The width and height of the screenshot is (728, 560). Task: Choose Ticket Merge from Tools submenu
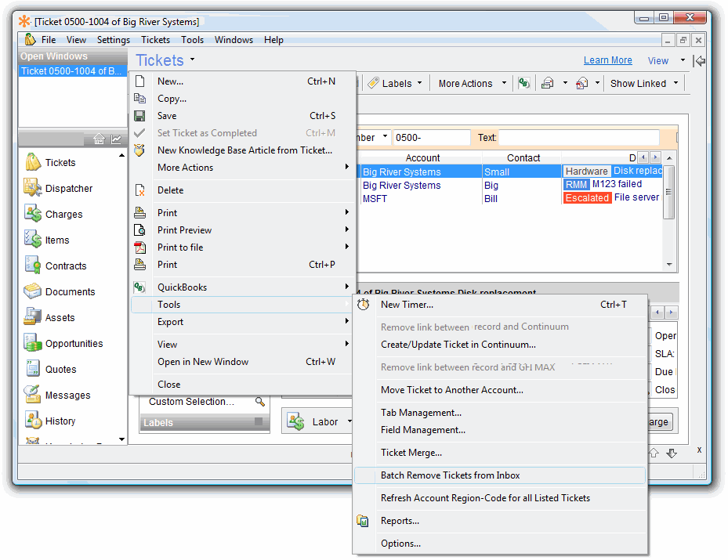(411, 453)
